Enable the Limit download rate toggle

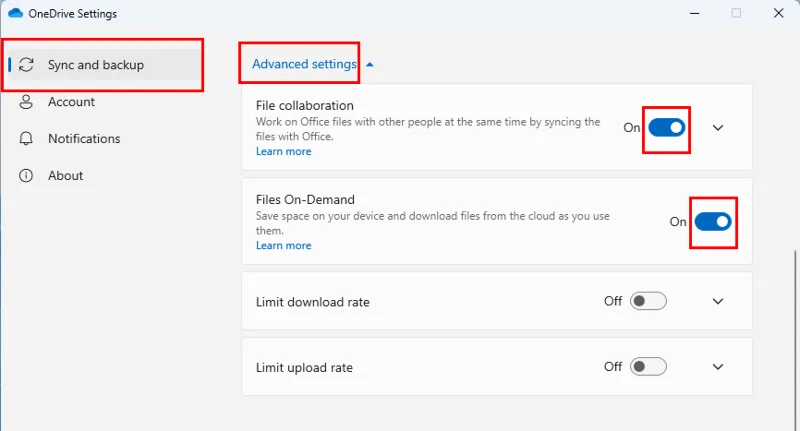pyautogui.click(x=648, y=301)
